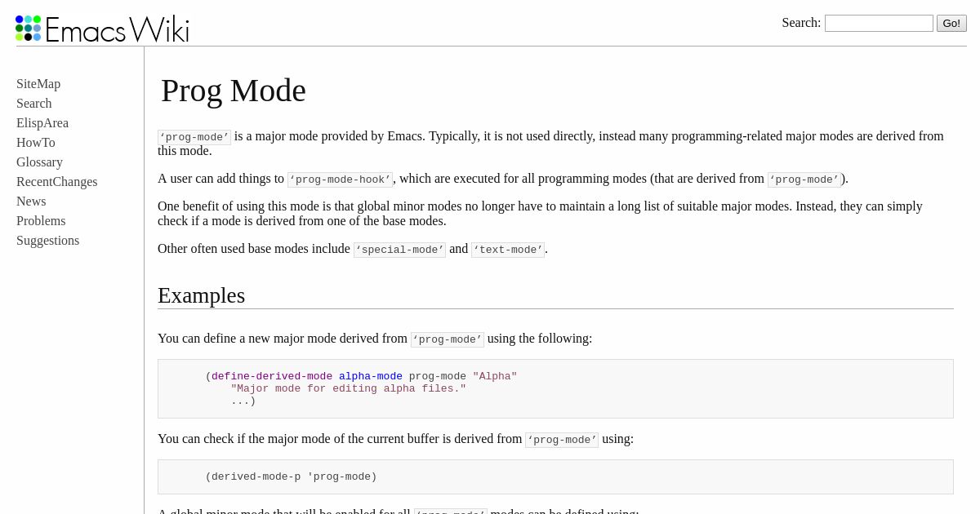Submit search with the Go! button

951,23
